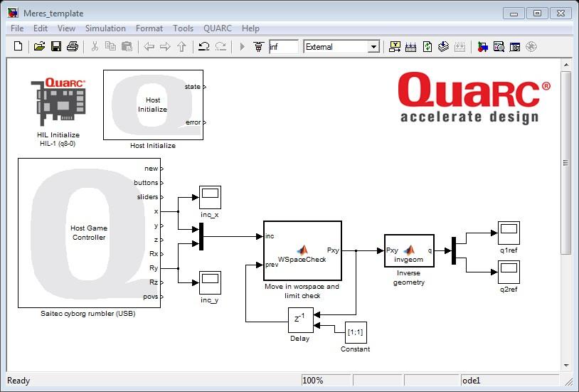
Task: Select the inc_x scope block
Action: (210, 197)
